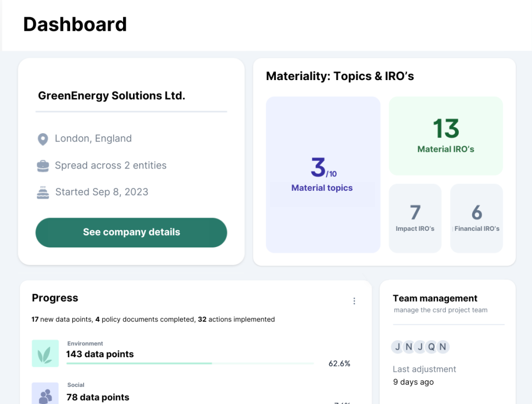Click the cake icon beside the start date
The height and width of the screenshot is (404, 532).
click(43, 192)
